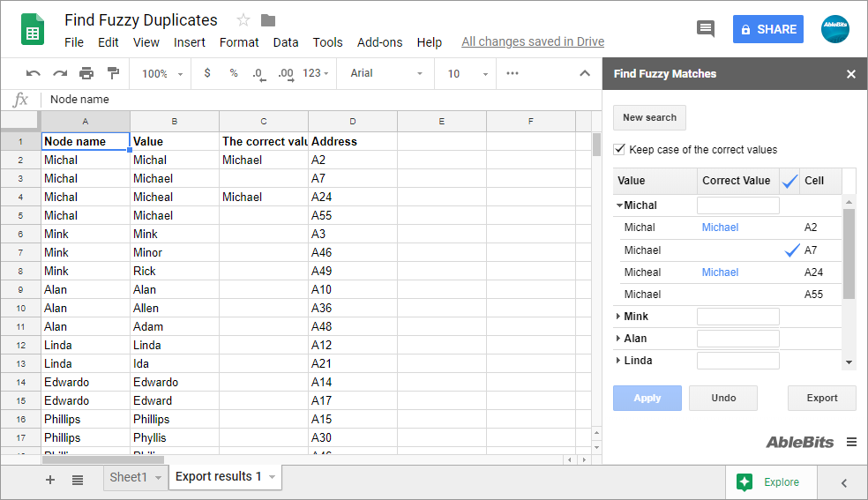This screenshot has width=868, height=500.
Task: Format as currency with dollar icon
Action: pos(207,73)
